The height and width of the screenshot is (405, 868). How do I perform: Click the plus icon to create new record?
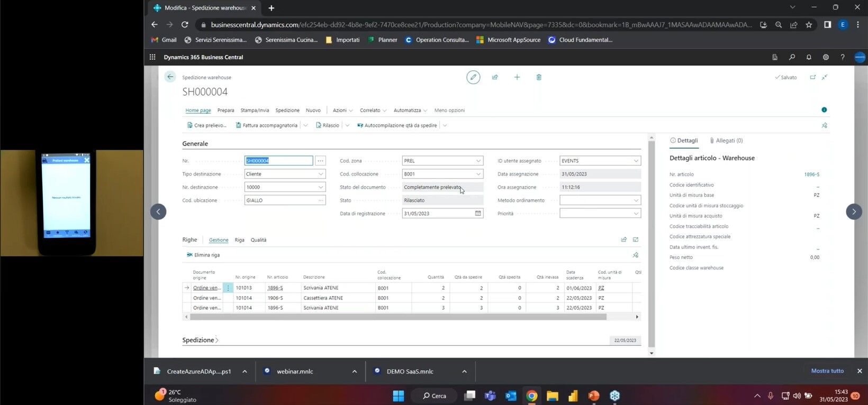[517, 77]
